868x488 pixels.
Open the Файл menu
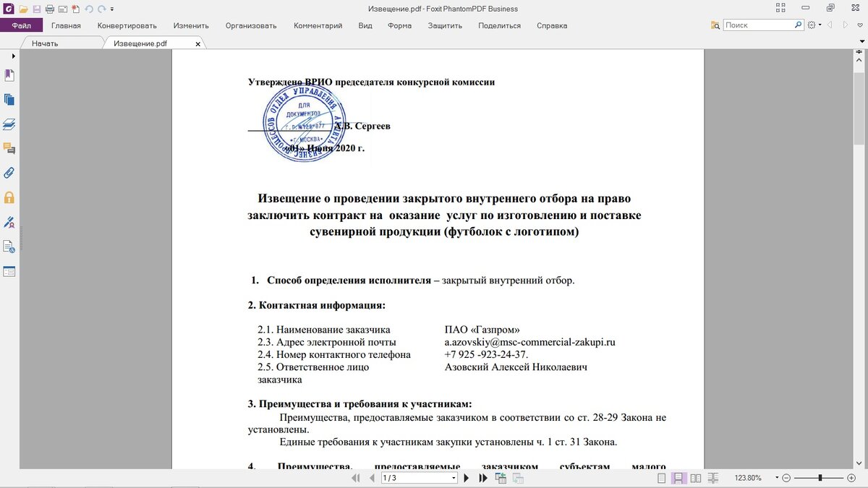click(22, 25)
